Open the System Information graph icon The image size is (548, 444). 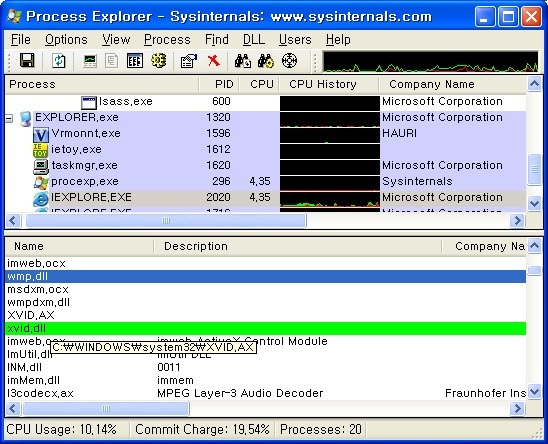pos(90,61)
